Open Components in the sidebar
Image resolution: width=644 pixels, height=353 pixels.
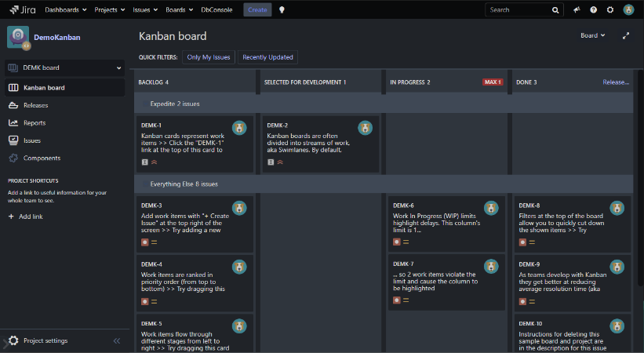[x=42, y=158]
